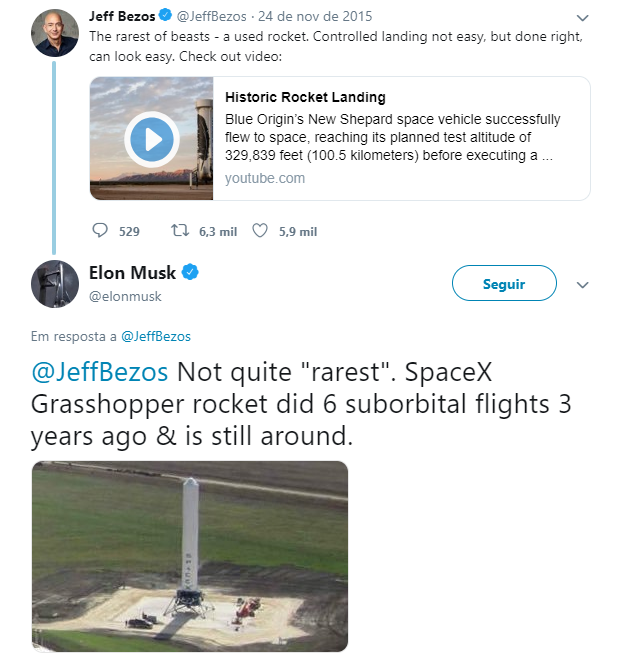Click @JeffBezos in the Em resposta a line

coord(156,336)
